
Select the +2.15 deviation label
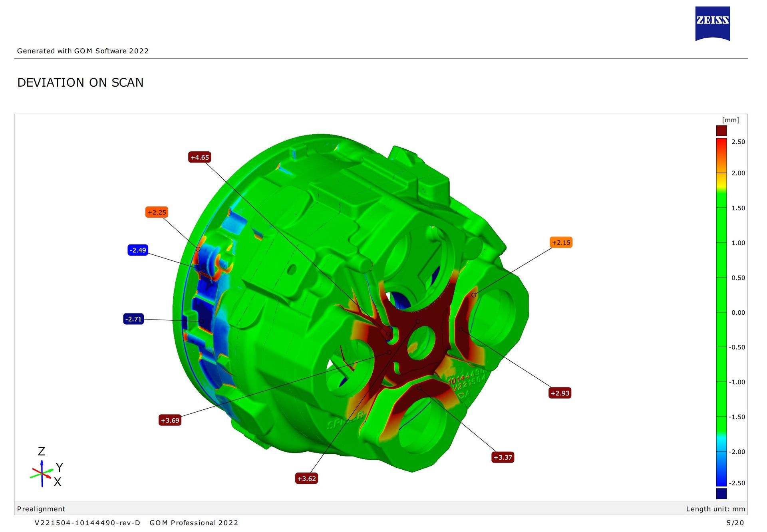tap(561, 242)
